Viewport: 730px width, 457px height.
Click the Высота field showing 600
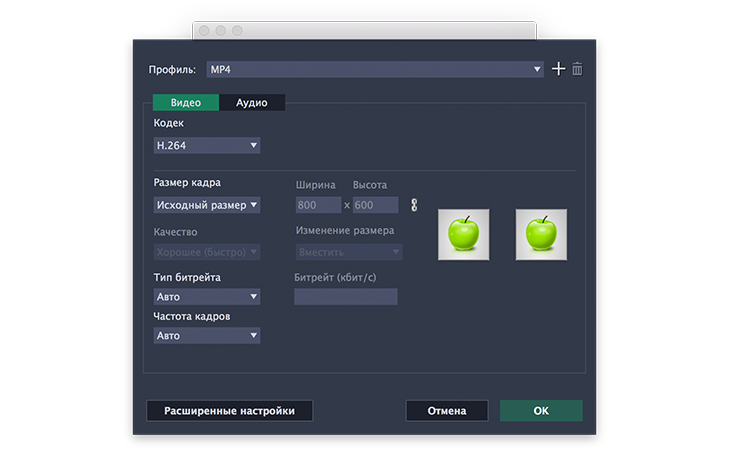[375, 205]
